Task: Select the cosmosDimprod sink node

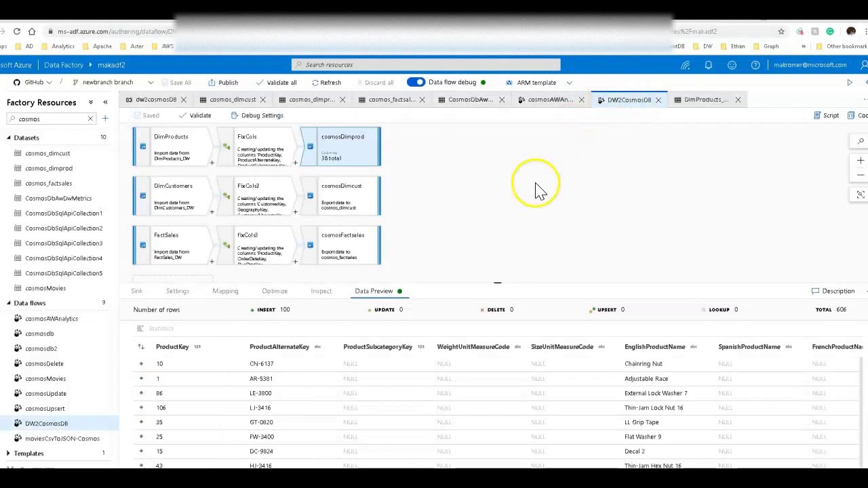Action: pos(341,146)
